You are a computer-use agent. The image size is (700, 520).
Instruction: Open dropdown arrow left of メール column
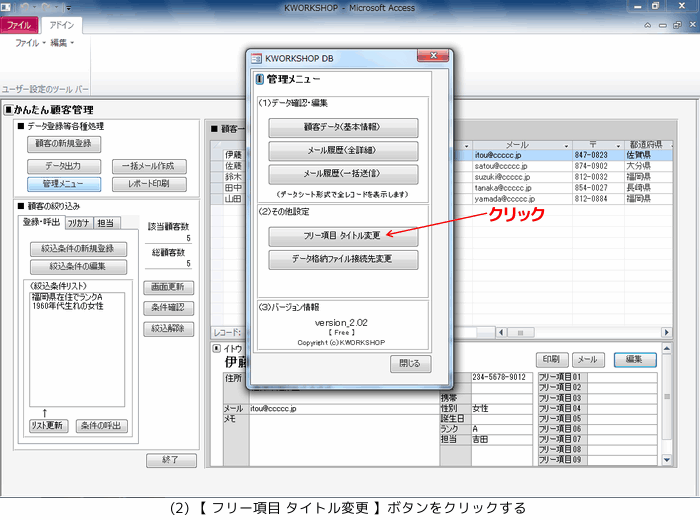pos(467,146)
